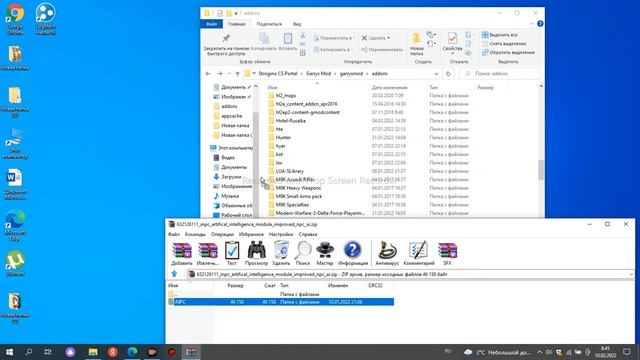Open the Настройки menu in WinRAR

pyautogui.click(x=281, y=234)
